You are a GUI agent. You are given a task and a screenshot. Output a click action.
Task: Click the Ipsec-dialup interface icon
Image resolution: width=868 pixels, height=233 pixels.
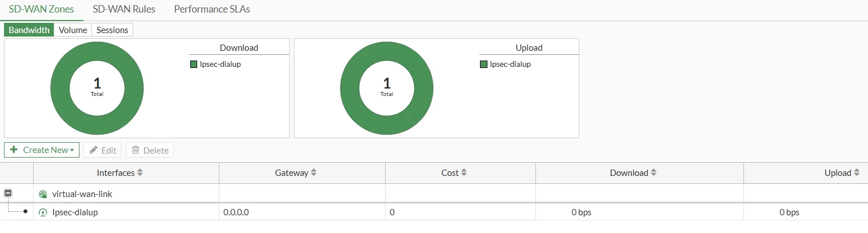43,212
